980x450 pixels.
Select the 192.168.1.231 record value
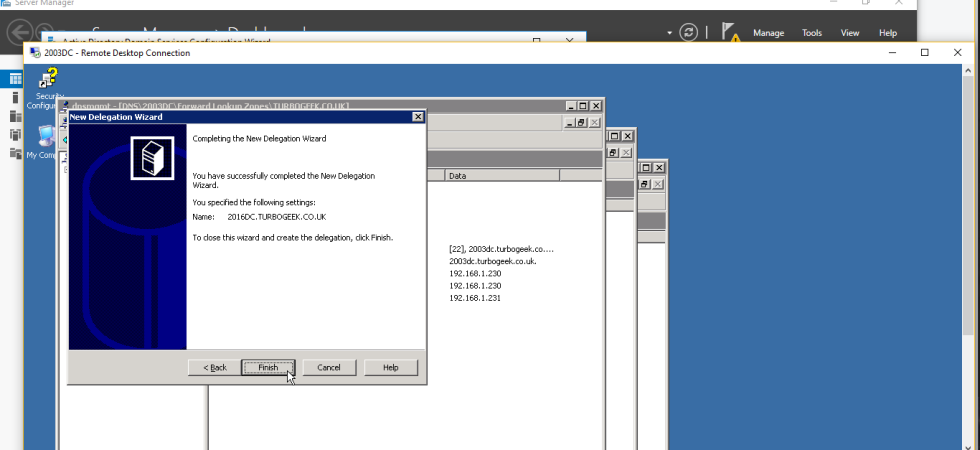(475, 298)
